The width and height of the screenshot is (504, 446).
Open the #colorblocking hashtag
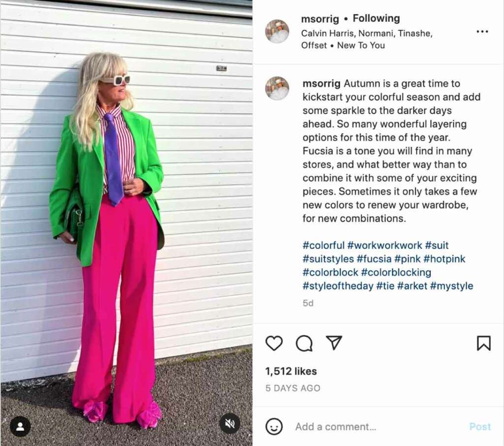396,272
